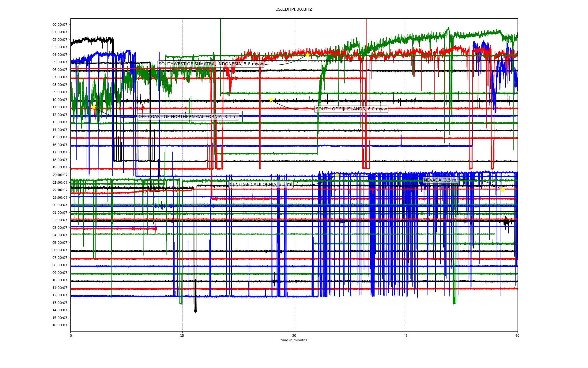Viewport: 588px width, 368px height.
Task: Click the 60 minute x-axis tick label
Action: point(517,335)
